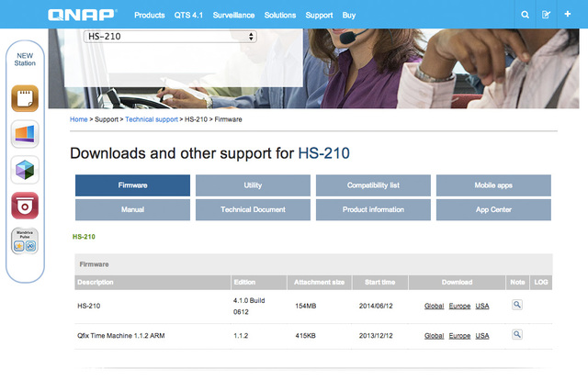Open the Notes Station notepad icon
588x391 pixels.
point(25,97)
